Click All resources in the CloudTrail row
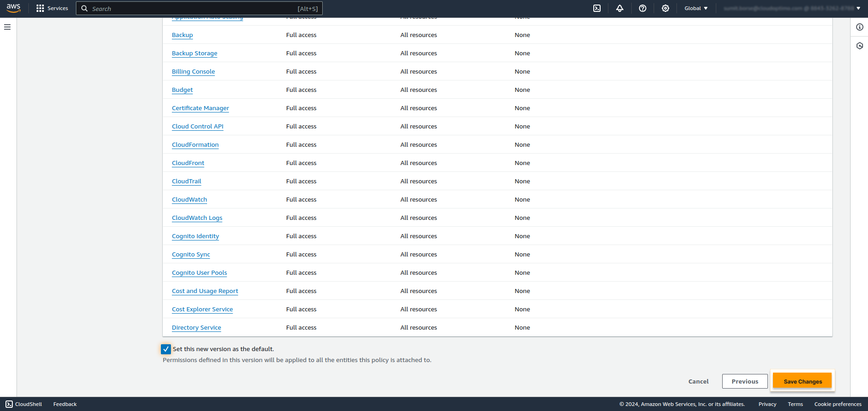The image size is (868, 411). (419, 181)
